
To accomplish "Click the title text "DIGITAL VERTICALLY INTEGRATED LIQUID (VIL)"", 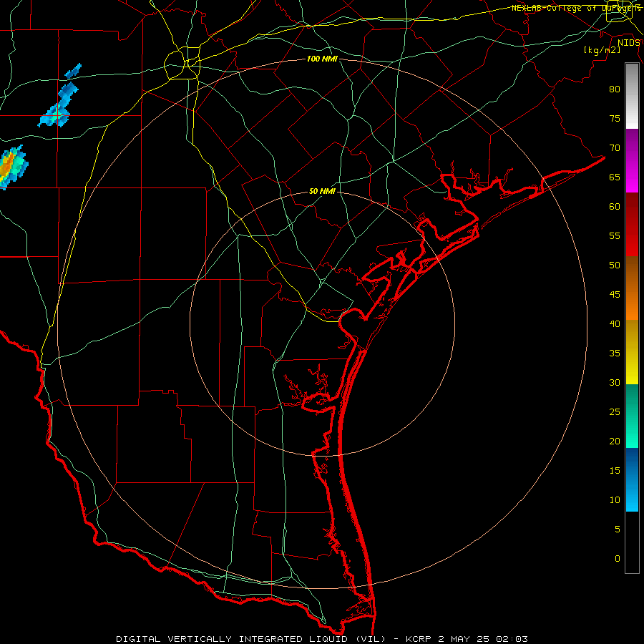I will coord(251,639).
